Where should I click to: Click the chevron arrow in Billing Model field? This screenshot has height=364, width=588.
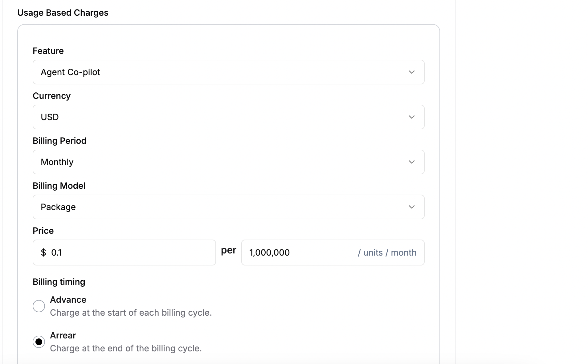coord(411,207)
